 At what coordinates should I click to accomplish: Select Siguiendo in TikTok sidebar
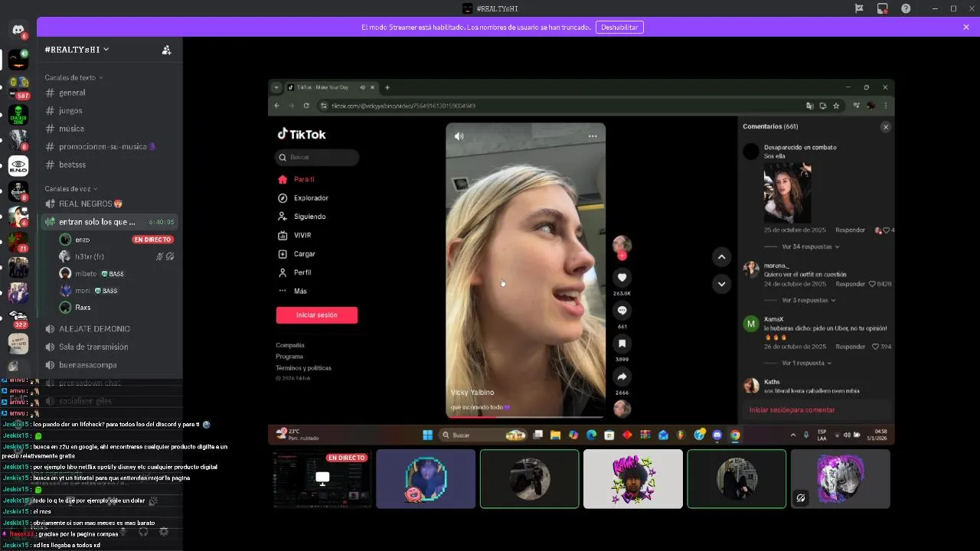click(302, 217)
